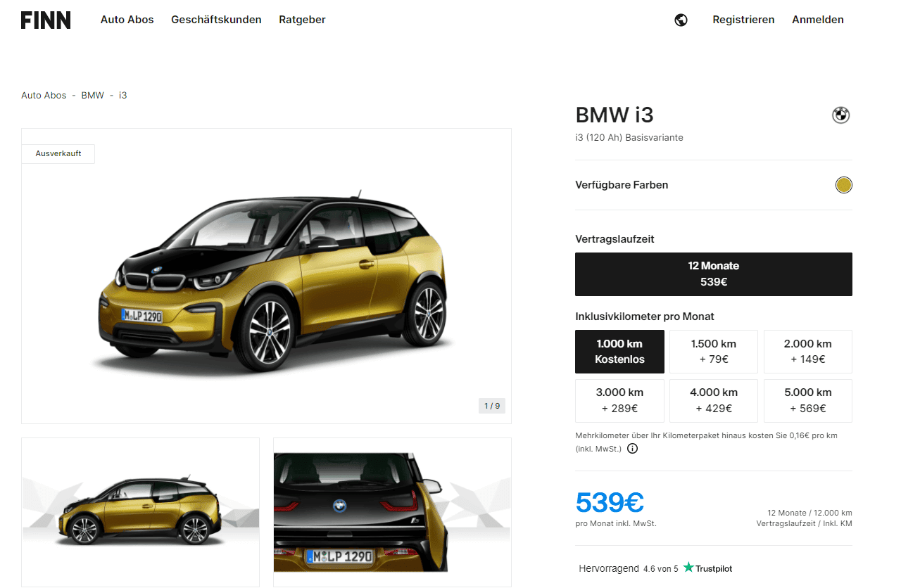Screen dimensions: 901x588
Task: Open the Mehrkilometer info icon
Action: point(632,448)
